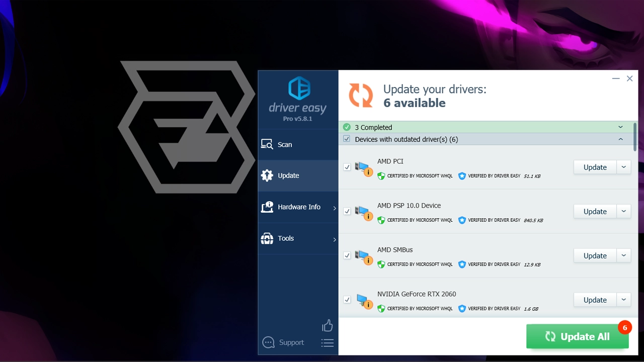Click the blue verified badge on AMD SMBus row
The image size is (644, 362).
pyautogui.click(x=462, y=264)
